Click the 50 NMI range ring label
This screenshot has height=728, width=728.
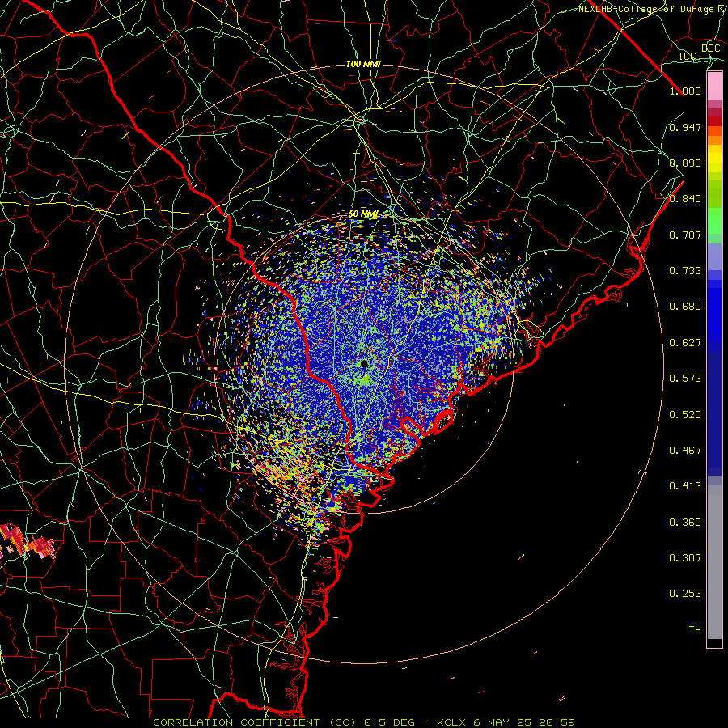click(363, 214)
